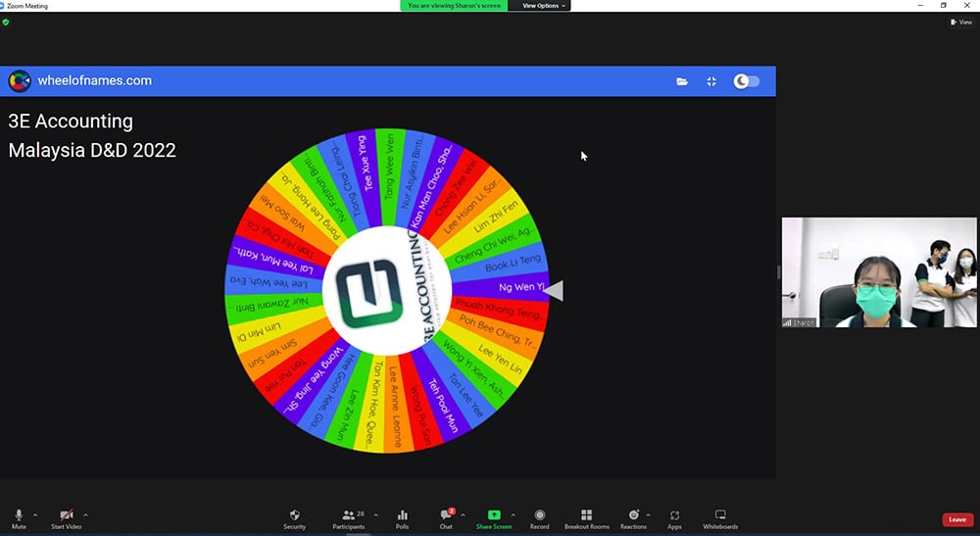Click the green Share Screen button
The image size is (980, 536).
coord(494,518)
